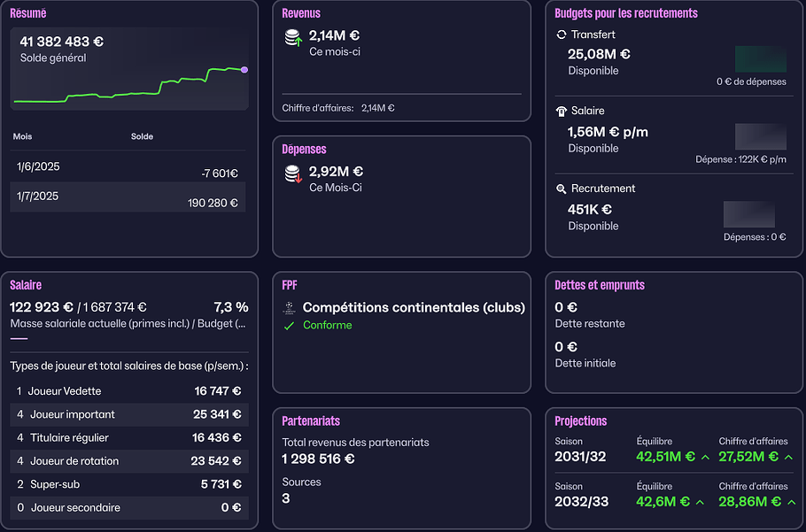Click the Transfert budget swap-arrows icon
806x532 pixels.
[561, 35]
